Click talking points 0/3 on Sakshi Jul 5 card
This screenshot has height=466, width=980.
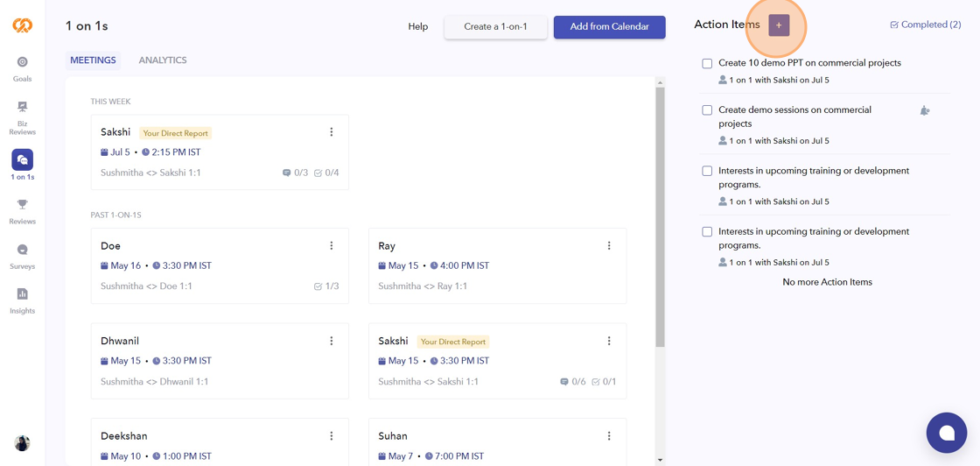pos(295,173)
